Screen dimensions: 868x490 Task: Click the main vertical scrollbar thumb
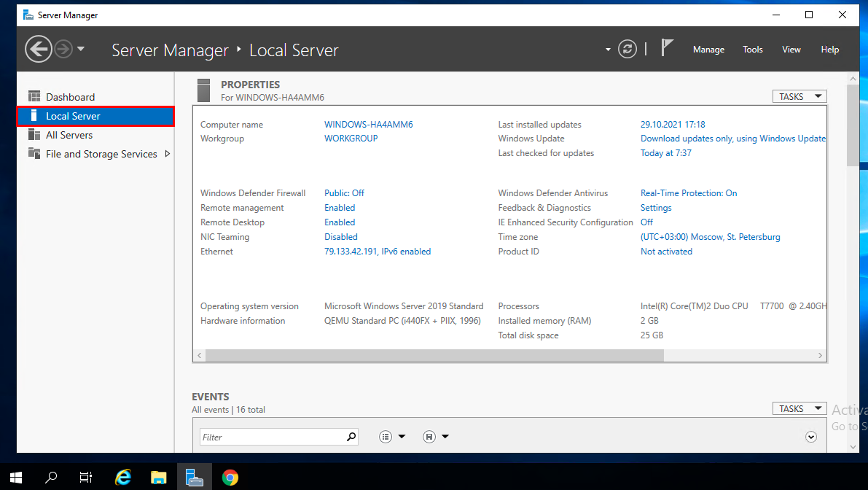click(x=853, y=125)
